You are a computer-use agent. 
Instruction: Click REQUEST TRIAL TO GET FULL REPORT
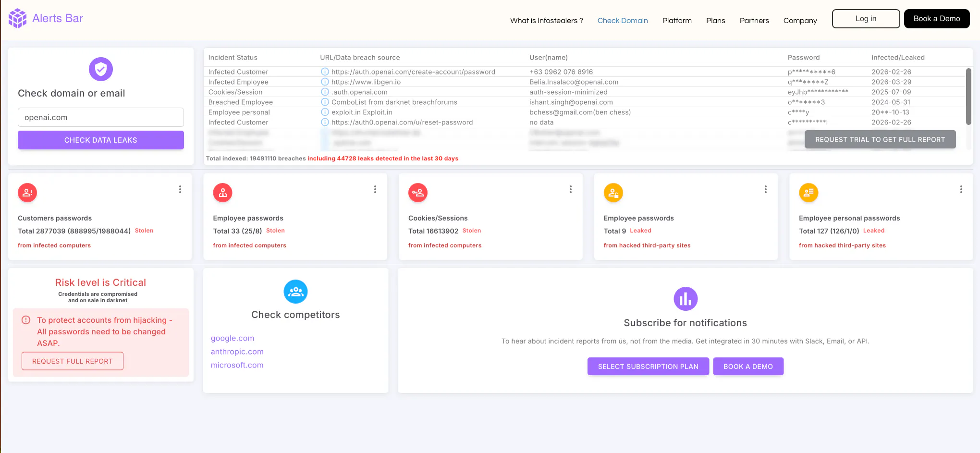[880, 139]
